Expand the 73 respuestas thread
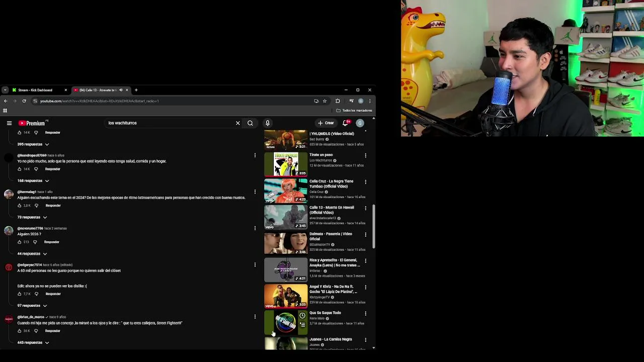Screen dimensions: 644x362 click(x=32, y=217)
